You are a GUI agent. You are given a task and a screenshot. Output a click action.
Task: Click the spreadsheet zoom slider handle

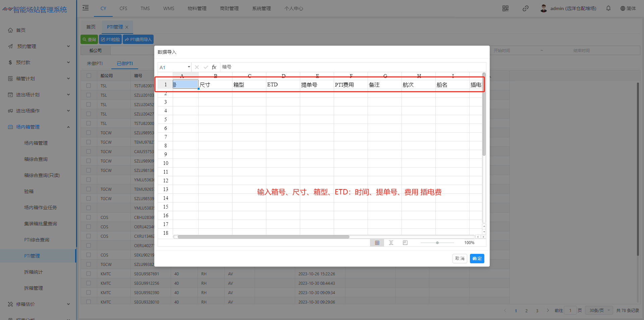click(437, 243)
